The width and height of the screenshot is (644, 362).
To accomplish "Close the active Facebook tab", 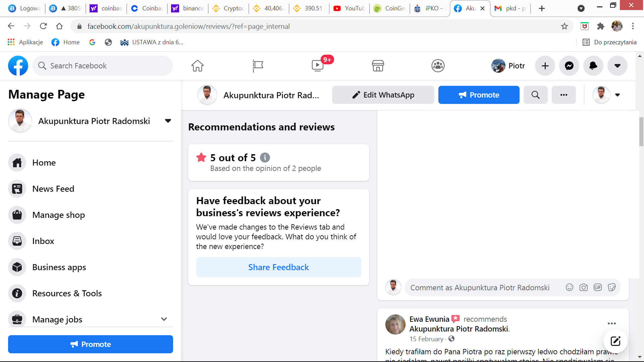I will (x=482, y=8).
